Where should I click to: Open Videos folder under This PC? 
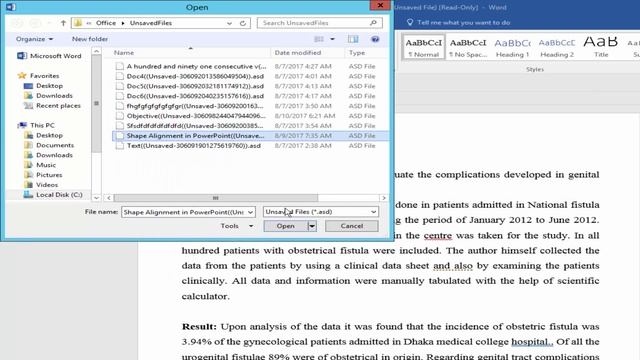pos(41,185)
